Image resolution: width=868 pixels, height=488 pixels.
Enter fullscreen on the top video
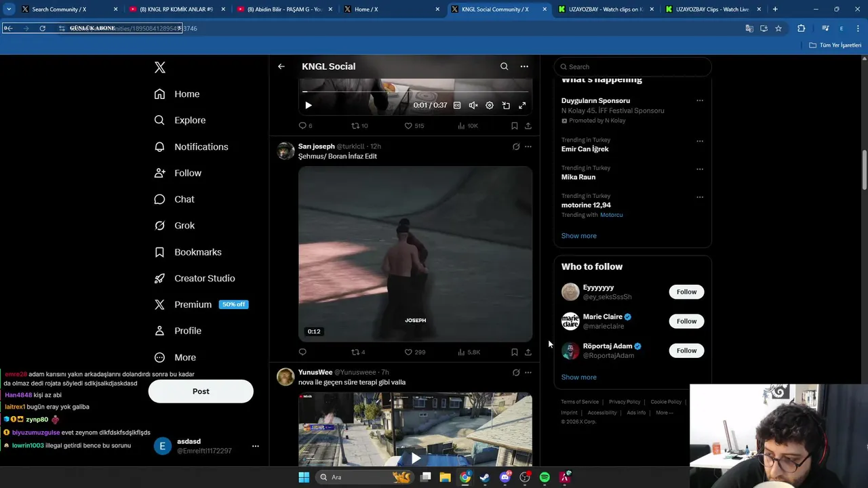click(522, 105)
